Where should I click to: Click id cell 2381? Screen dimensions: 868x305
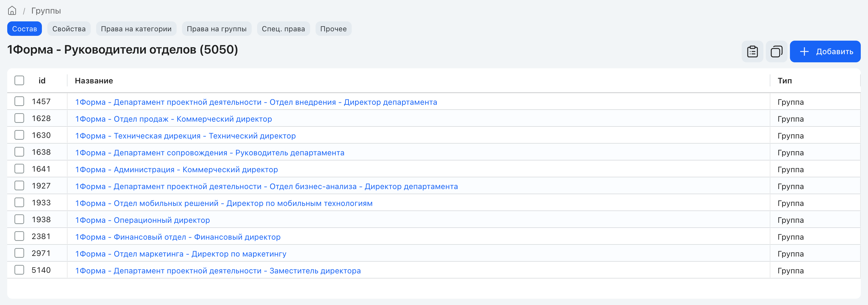[41, 236]
